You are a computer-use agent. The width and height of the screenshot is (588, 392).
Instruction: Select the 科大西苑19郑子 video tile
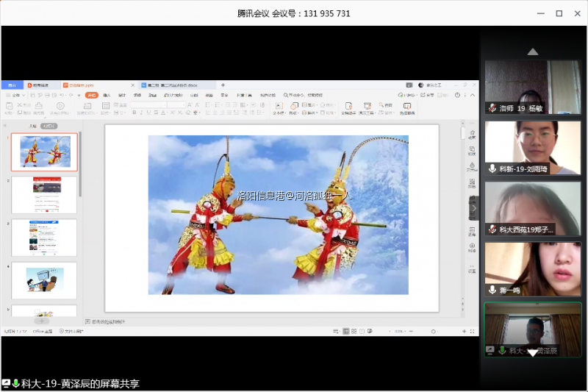click(x=532, y=208)
